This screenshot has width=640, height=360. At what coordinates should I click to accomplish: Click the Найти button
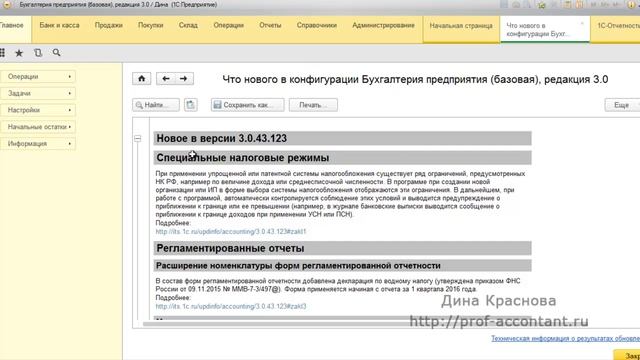156,105
